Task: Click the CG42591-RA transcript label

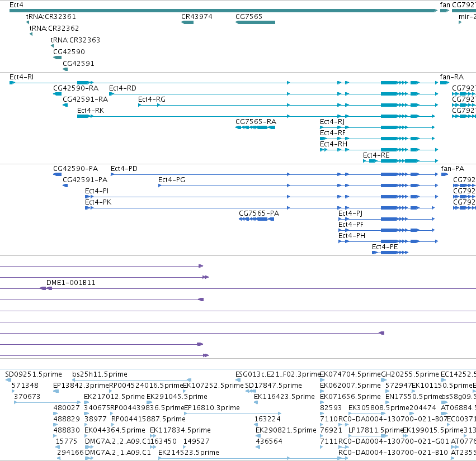Action: point(86,99)
